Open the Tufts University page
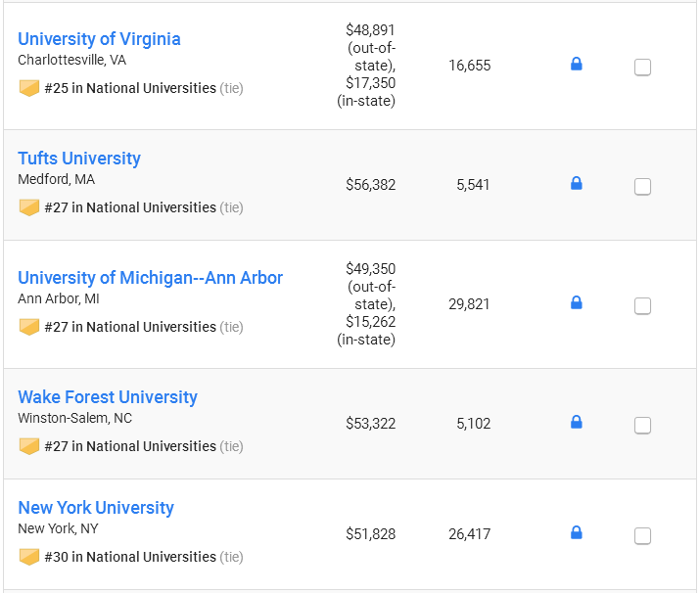This screenshot has width=700, height=593. point(79,159)
